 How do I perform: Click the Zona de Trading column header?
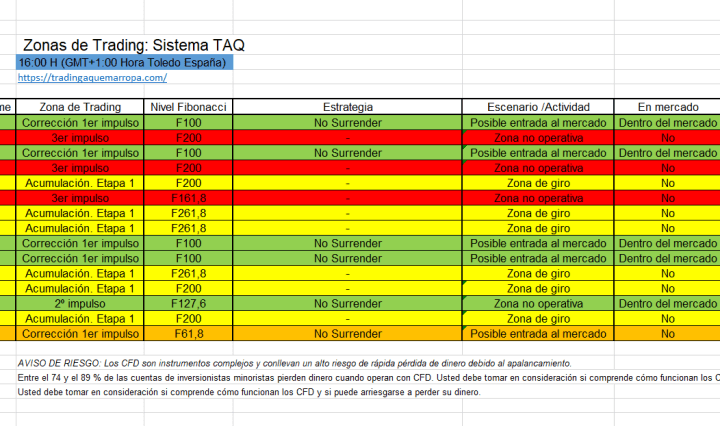[x=80, y=107]
